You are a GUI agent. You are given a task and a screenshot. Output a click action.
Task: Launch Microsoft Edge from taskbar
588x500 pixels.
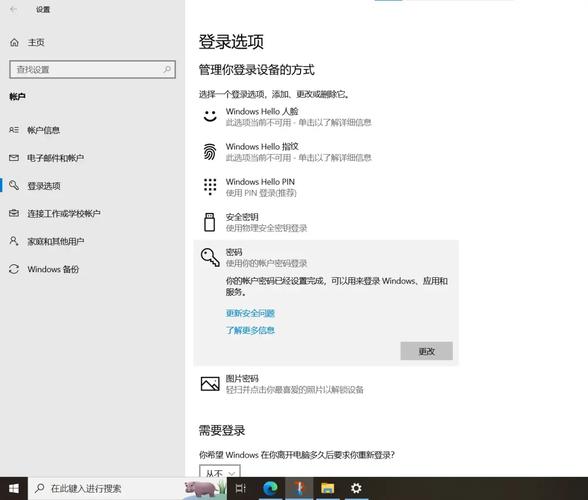click(x=270, y=488)
